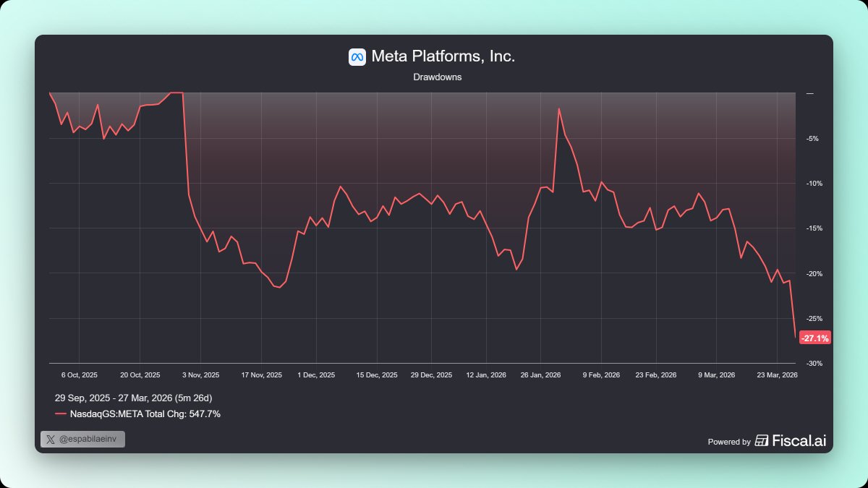Viewport: 868px width, 488px height.
Task: Click the 12 Jan, 2026 date label
Action: pos(487,375)
